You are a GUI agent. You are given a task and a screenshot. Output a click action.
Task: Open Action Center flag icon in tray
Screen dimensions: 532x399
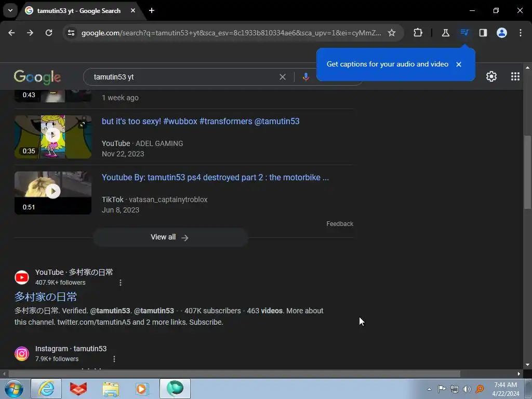coord(442,389)
